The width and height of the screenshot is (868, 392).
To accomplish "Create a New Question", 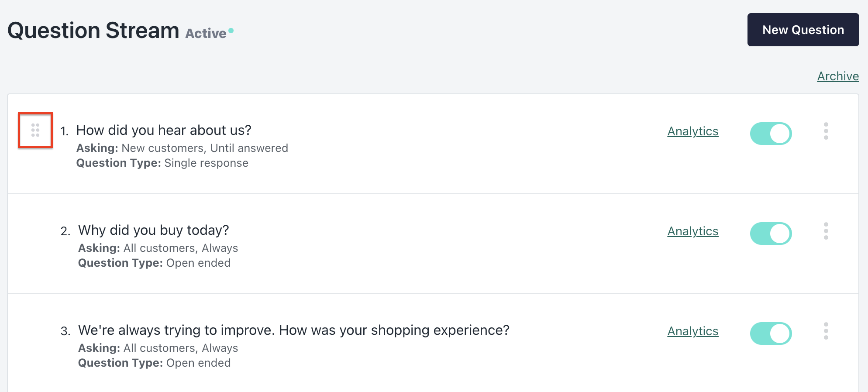I will coord(803,30).
